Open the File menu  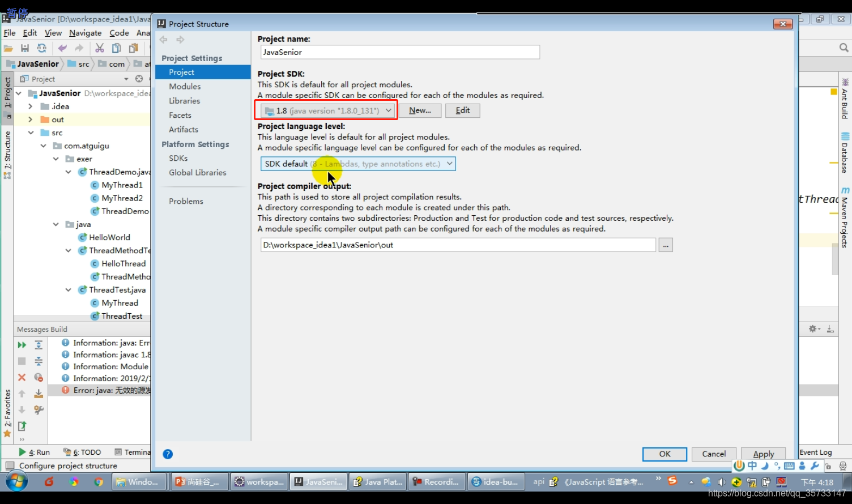(x=10, y=33)
